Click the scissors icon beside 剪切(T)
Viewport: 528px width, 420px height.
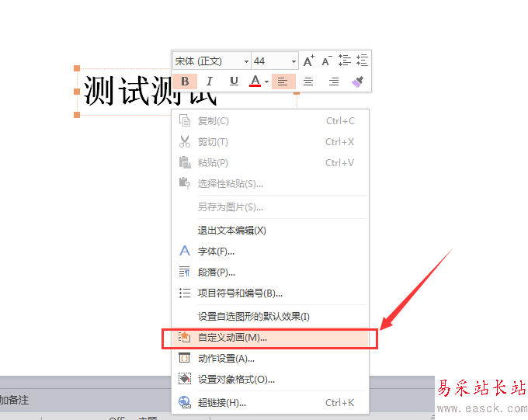coord(185,142)
